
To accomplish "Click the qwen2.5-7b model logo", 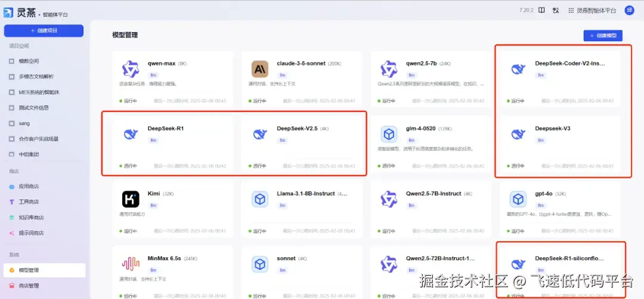I will tap(389, 69).
